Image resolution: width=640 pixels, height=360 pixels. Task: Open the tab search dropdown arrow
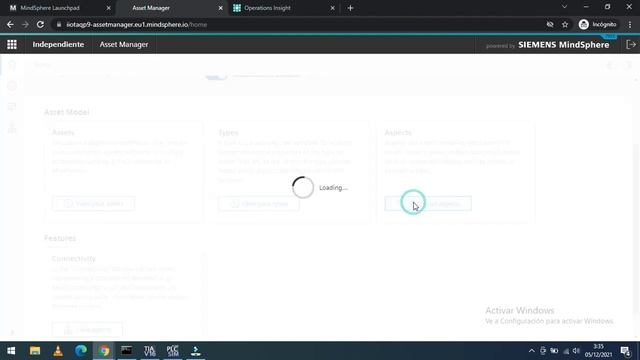[564, 7]
